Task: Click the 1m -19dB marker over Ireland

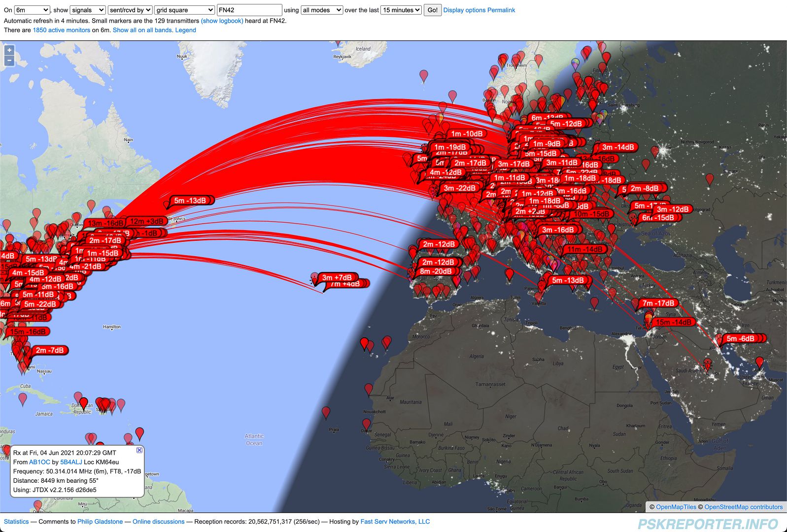Action: (x=450, y=147)
